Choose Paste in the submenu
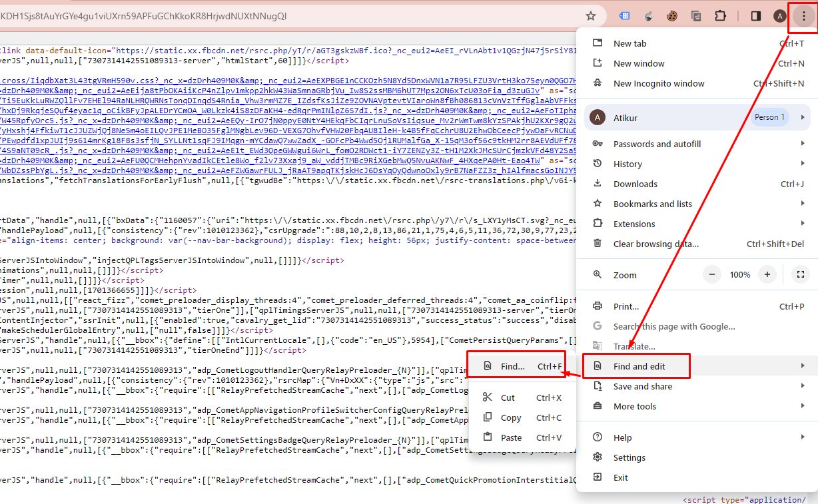 pyautogui.click(x=522, y=437)
